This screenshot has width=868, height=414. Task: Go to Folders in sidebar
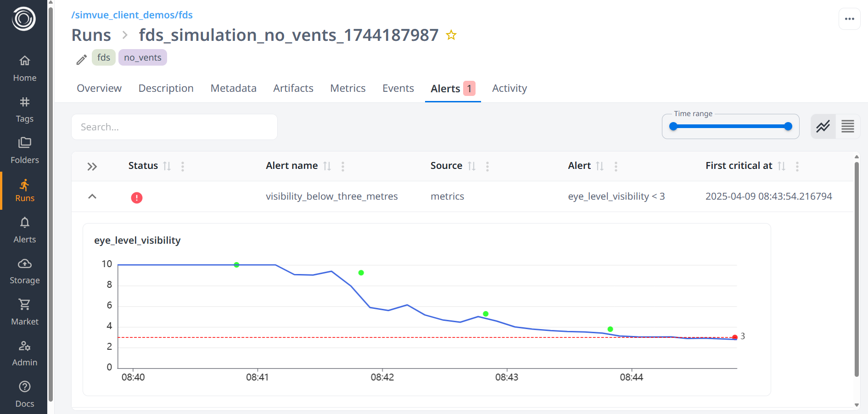coord(24,151)
